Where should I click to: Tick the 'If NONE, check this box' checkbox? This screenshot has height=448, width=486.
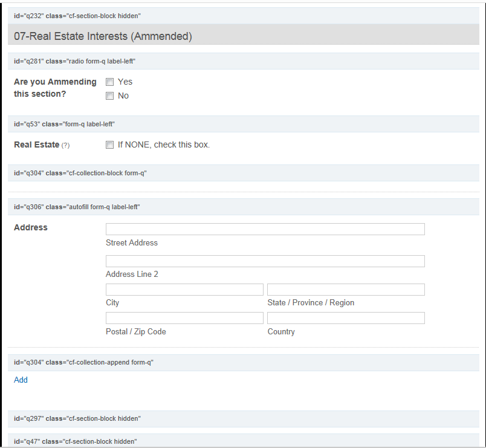(x=110, y=145)
